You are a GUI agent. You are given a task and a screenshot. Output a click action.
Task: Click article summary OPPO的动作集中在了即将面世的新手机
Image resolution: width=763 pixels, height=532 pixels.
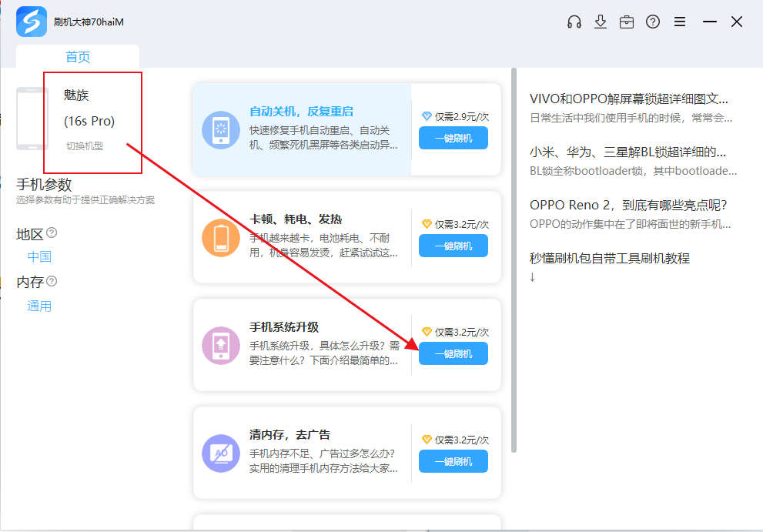point(630,224)
